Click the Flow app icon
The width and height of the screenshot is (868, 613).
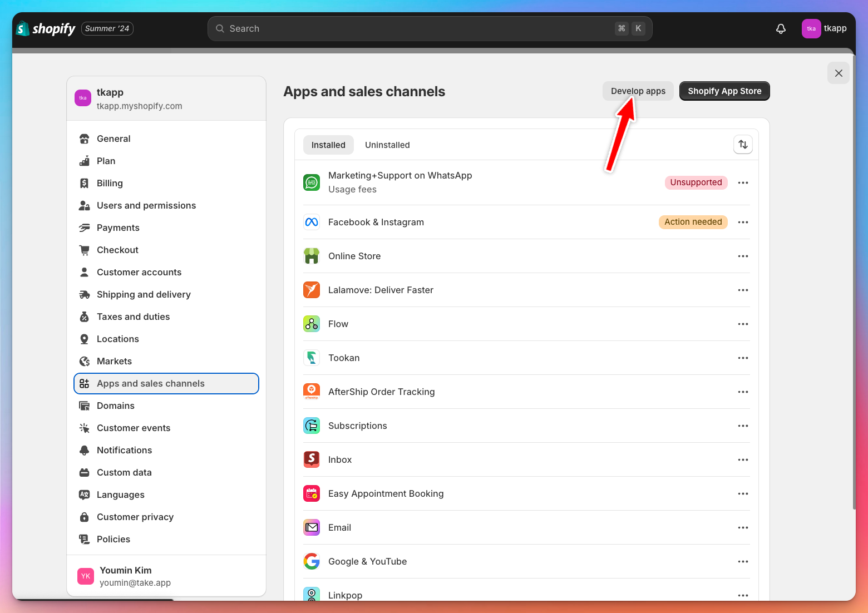pos(312,324)
